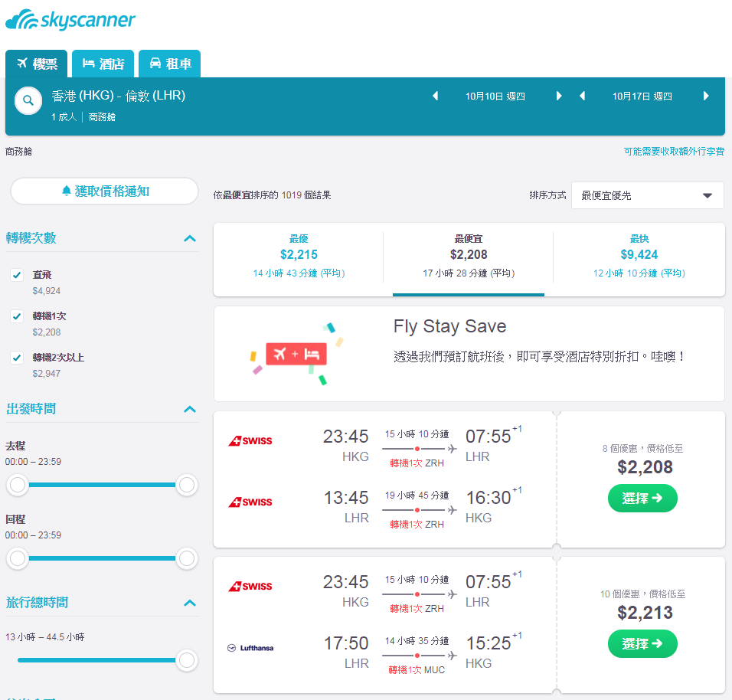Go to previous return date before 10月17日
Viewport: 732px width, 700px height.
click(582, 96)
